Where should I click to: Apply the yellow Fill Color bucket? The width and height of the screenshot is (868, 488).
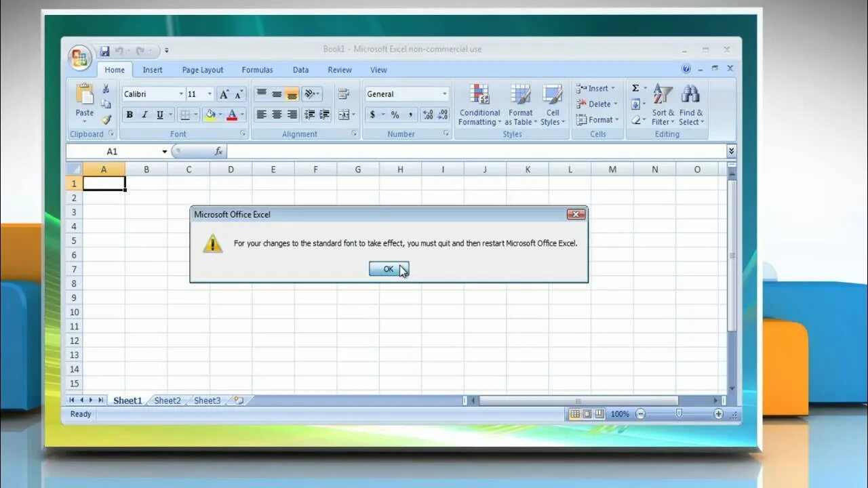[x=210, y=115]
